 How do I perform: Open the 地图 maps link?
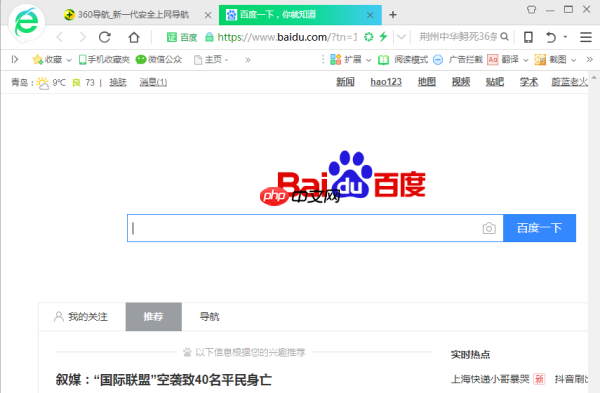click(427, 82)
